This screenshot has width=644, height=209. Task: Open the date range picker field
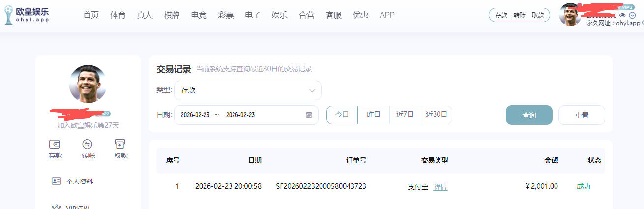tap(241, 115)
